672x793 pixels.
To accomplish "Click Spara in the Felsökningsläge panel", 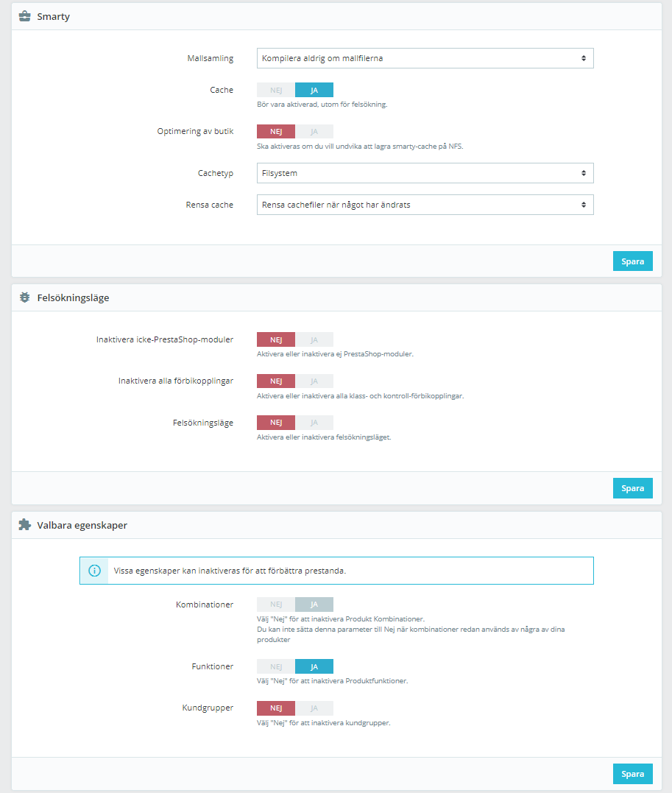I will tap(632, 488).
